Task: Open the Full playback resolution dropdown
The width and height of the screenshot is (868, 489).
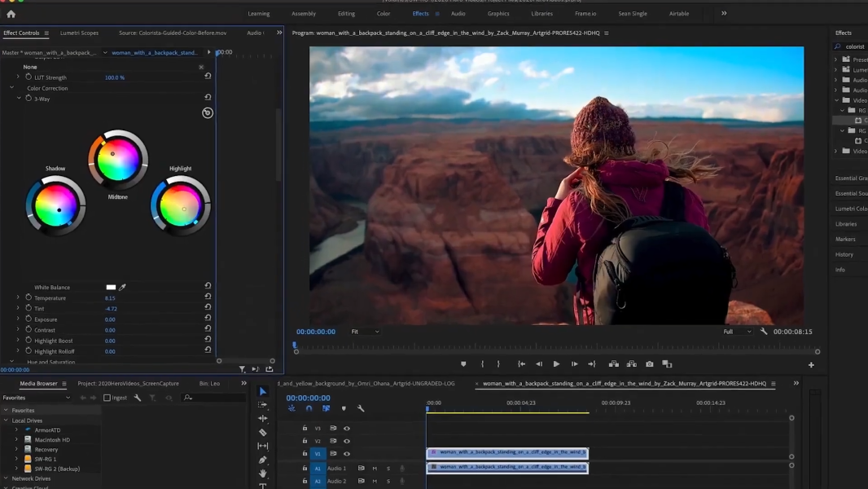Action: coord(737,331)
